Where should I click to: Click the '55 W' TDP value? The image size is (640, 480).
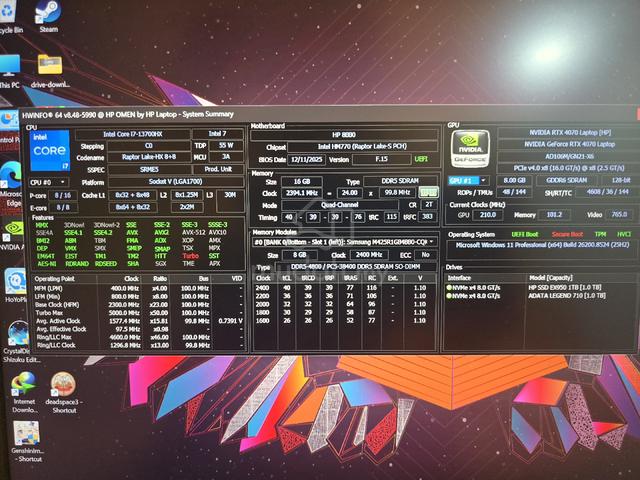tap(226, 145)
